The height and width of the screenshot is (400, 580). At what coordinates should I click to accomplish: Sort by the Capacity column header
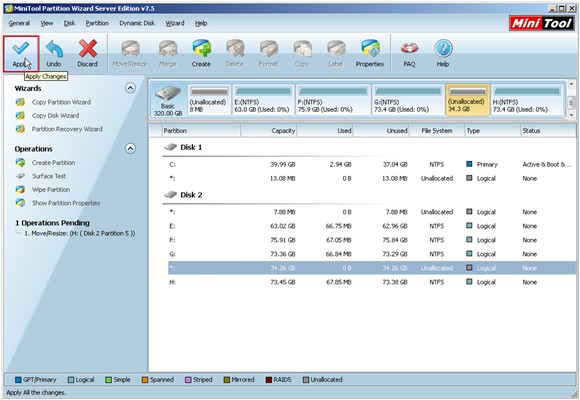[x=269, y=131]
